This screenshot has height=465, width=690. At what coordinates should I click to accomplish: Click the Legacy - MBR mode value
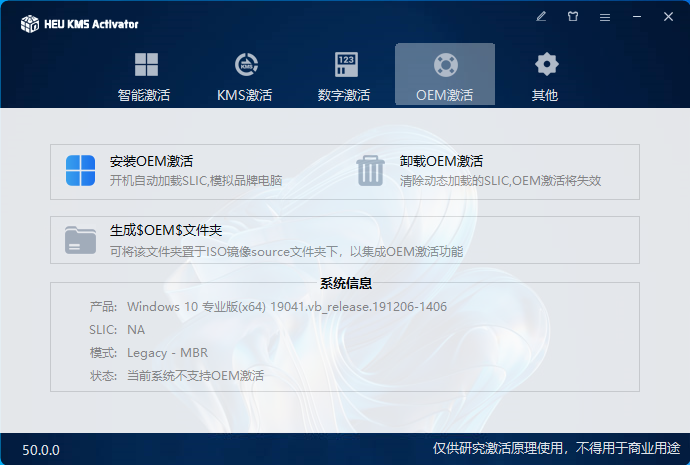click(167, 353)
